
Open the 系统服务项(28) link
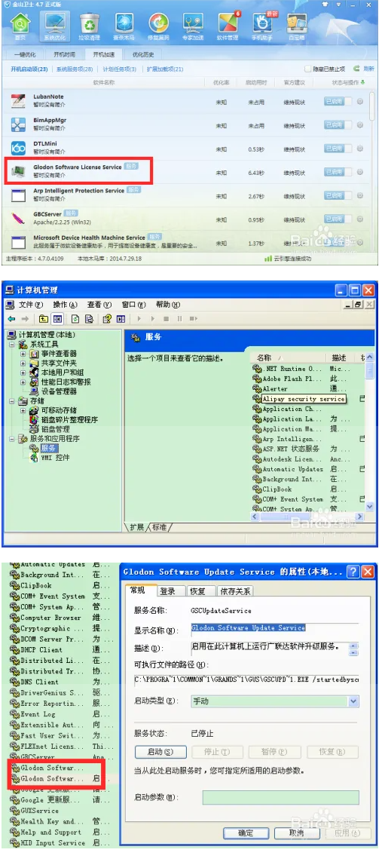74,69
